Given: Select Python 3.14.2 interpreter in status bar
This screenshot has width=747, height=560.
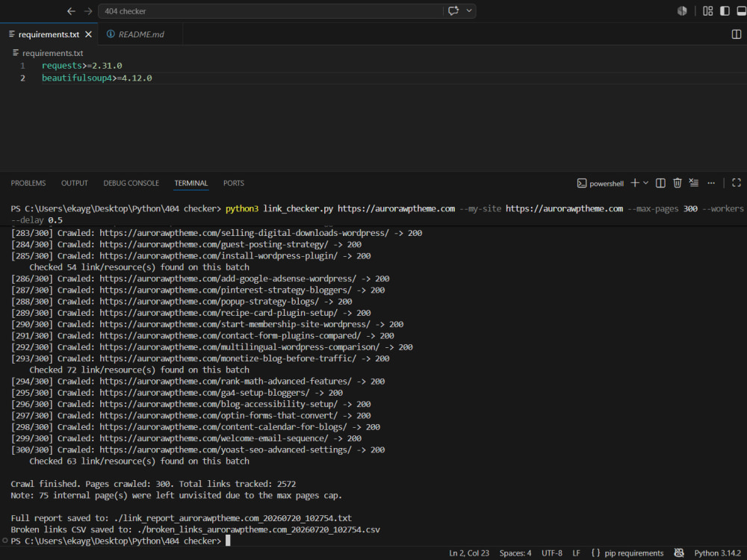Looking at the screenshot, I should pyautogui.click(x=717, y=553).
